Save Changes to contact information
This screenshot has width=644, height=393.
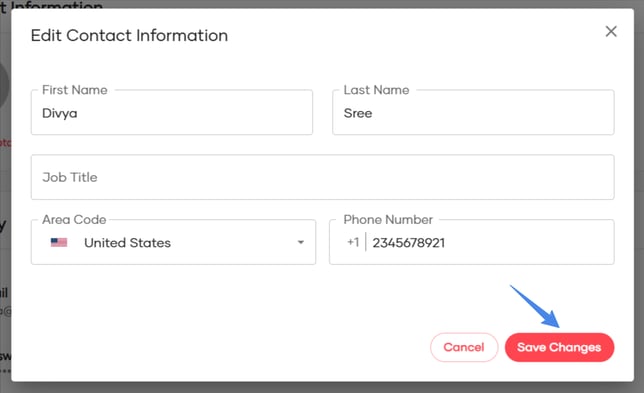pyautogui.click(x=559, y=347)
